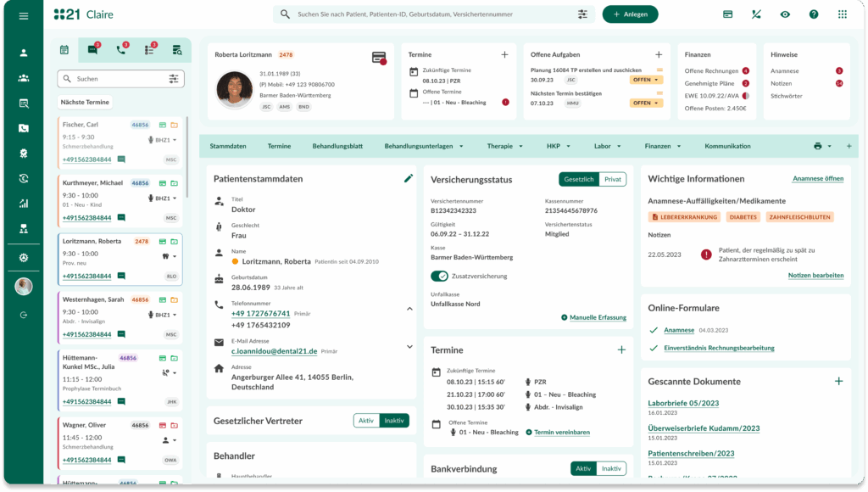The width and height of the screenshot is (868, 492).
Task: Set Gesetzlicher Vertreter to Aktiv
Action: (366, 421)
